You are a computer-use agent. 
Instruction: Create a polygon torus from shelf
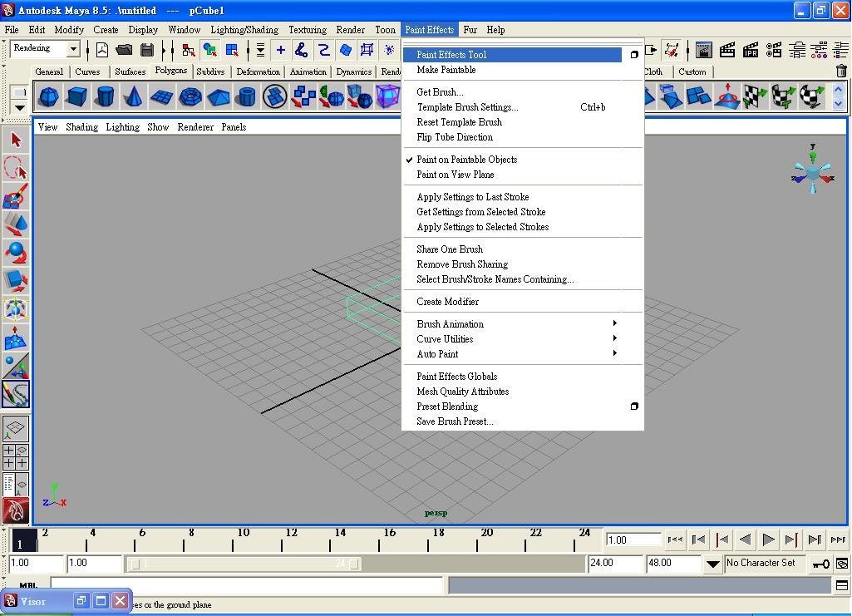pos(190,97)
